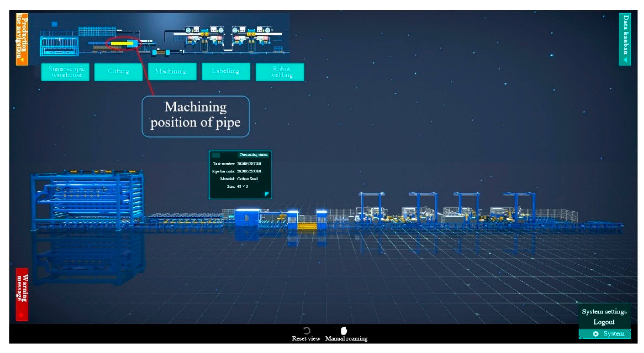Select the Cutting station tab
This screenshot has height=353, width=644.
click(118, 71)
